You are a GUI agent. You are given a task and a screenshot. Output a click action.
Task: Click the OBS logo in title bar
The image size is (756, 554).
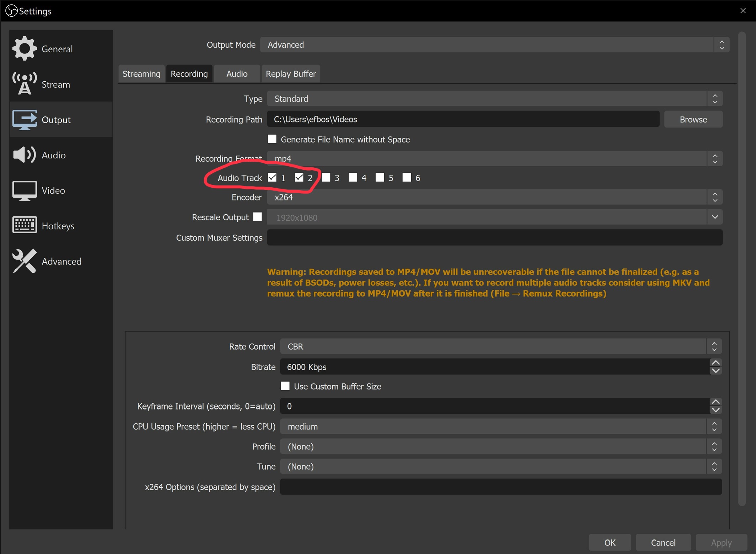point(11,11)
